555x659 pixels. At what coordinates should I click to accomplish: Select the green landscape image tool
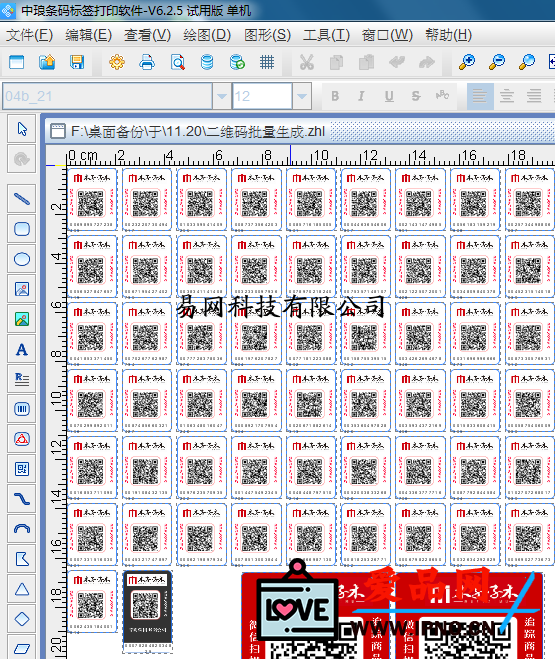coord(22,319)
